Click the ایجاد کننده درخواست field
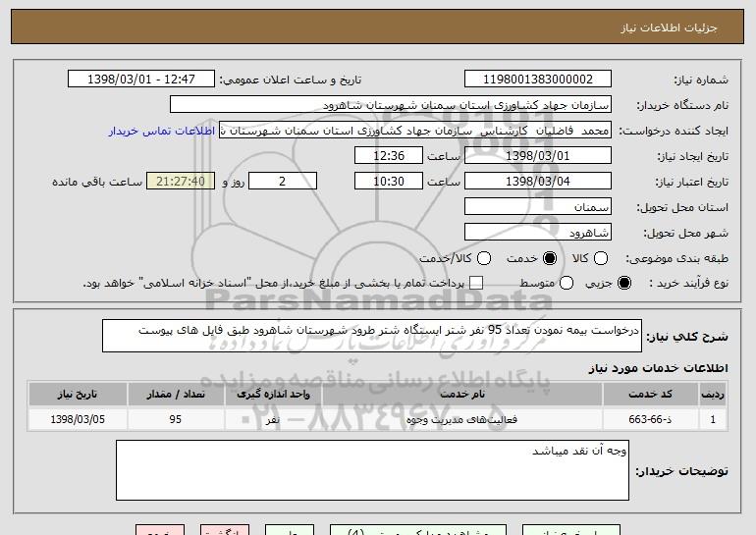Screen dimensions: 756x535 point(415,131)
